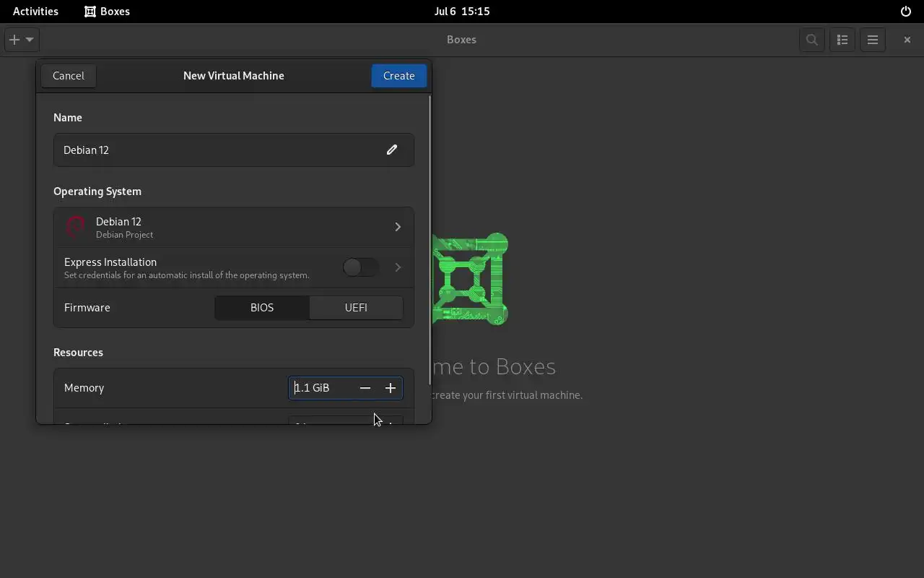
Task: Click the Debian 12 name input field
Action: [234, 150]
